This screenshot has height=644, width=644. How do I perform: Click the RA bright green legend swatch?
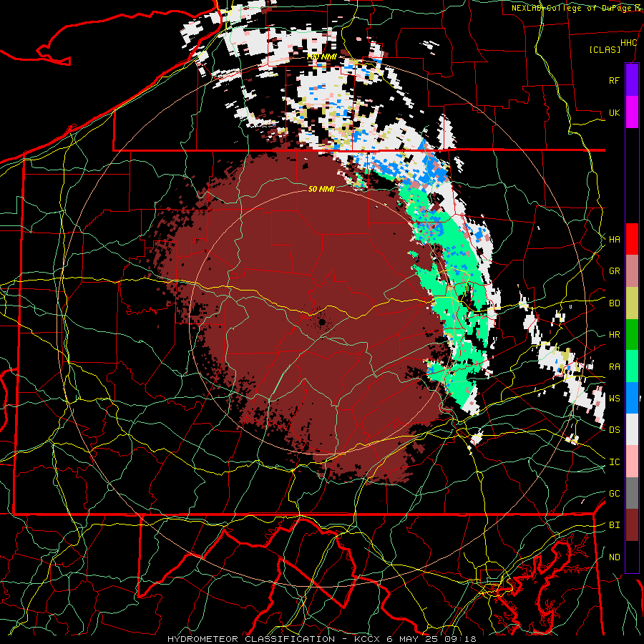(x=632, y=366)
